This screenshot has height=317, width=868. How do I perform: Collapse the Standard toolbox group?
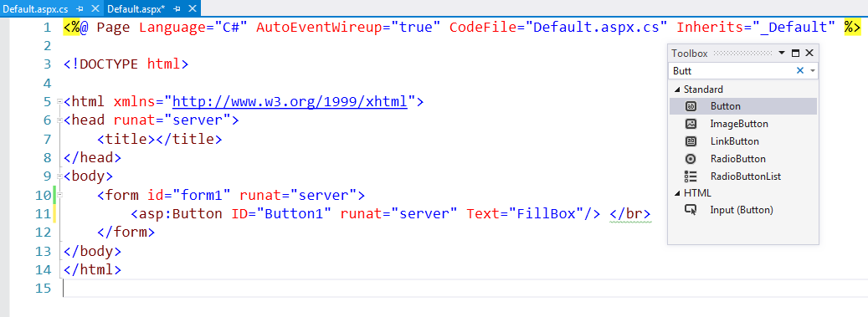pyautogui.click(x=677, y=89)
